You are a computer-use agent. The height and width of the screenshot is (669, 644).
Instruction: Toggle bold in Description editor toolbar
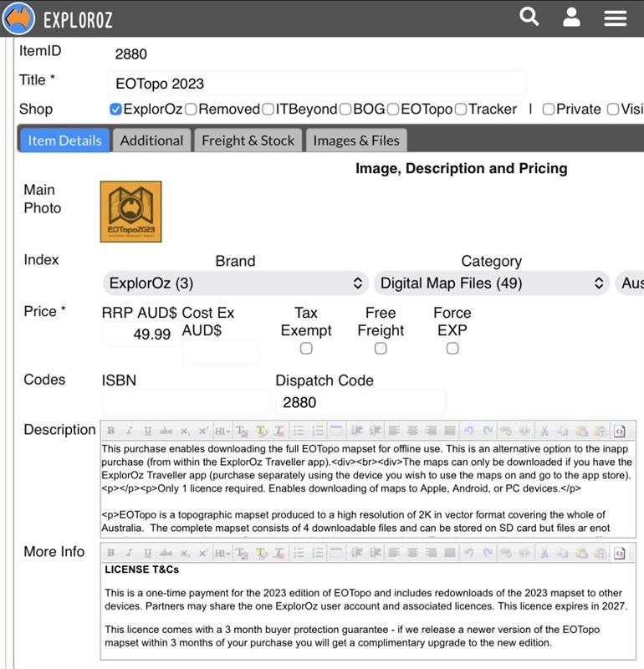tap(111, 431)
